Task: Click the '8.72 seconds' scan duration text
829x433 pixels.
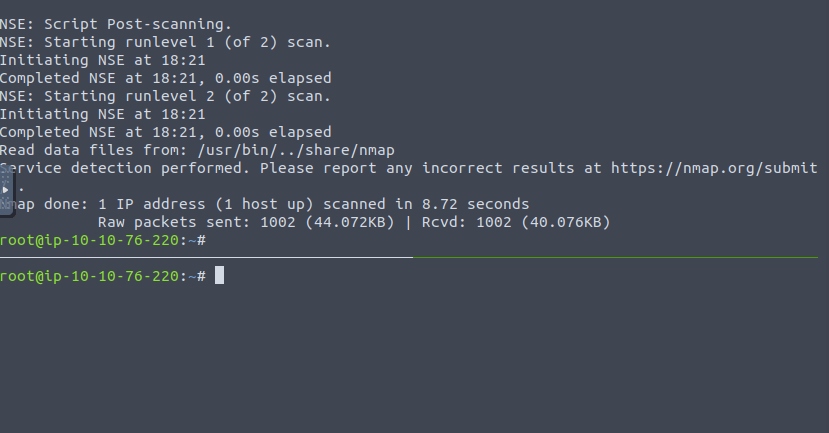Action: pos(475,205)
